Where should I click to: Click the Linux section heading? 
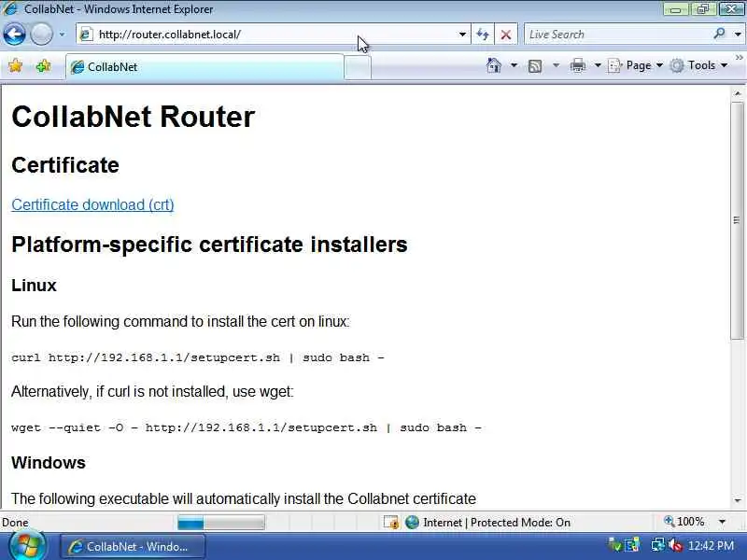tap(34, 286)
